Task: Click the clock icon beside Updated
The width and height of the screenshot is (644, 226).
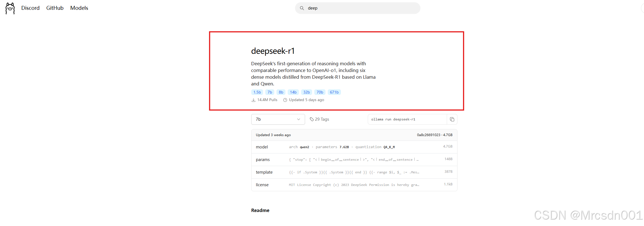Action: pos(285,100)
